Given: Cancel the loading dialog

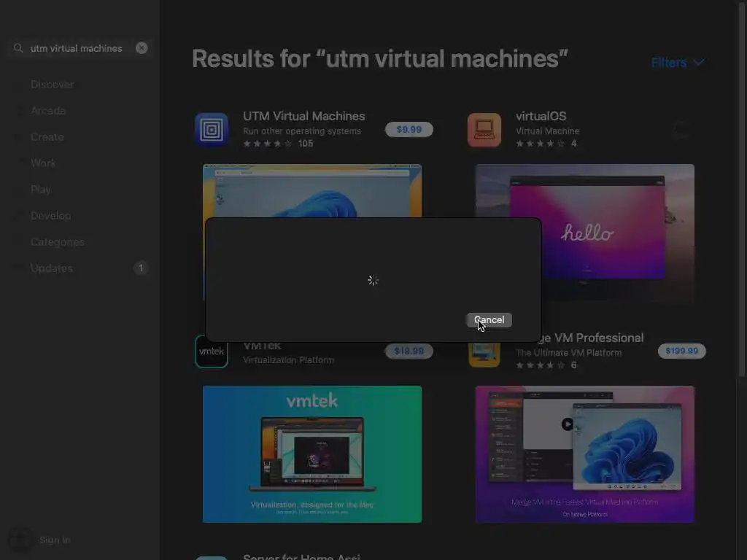Looking at the screenshot, I should point(489,320).
